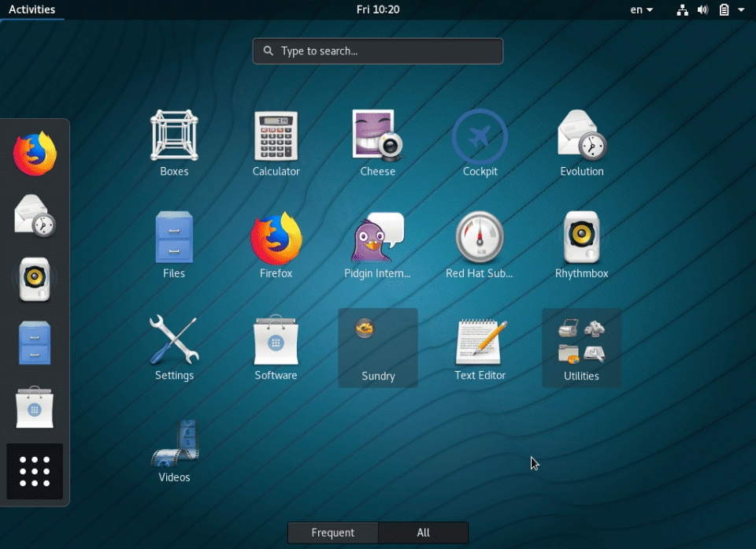
Task: Open the Settings application
Action: point(174,347)
